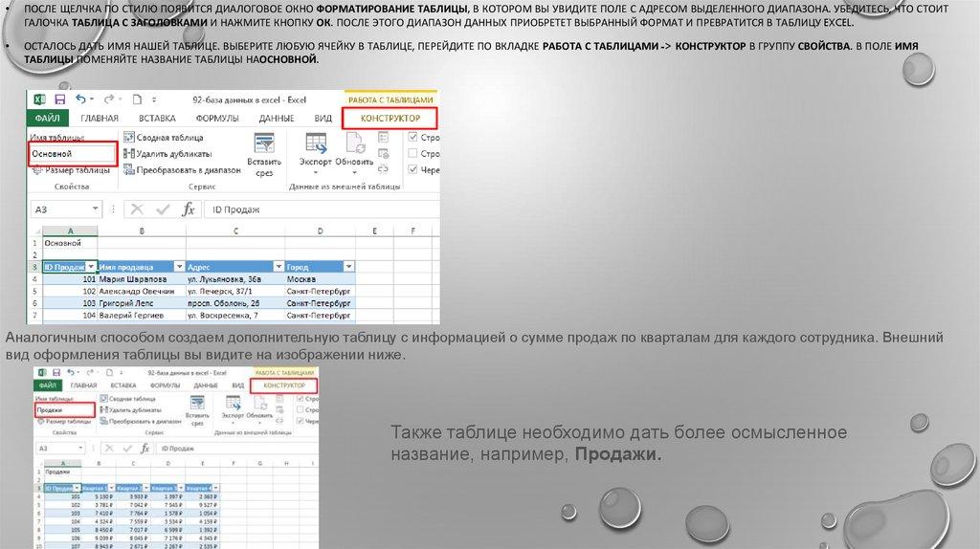The image size is (980, 549).
Task: Toggle the checked 'Стро' header row checkbox, larger window
Action: [413, 137]
